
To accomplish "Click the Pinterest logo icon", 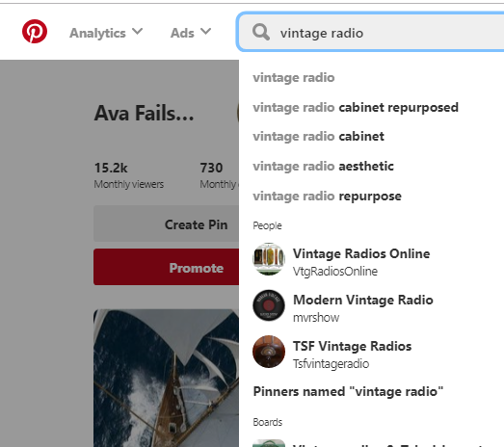I will click(35, 32).
